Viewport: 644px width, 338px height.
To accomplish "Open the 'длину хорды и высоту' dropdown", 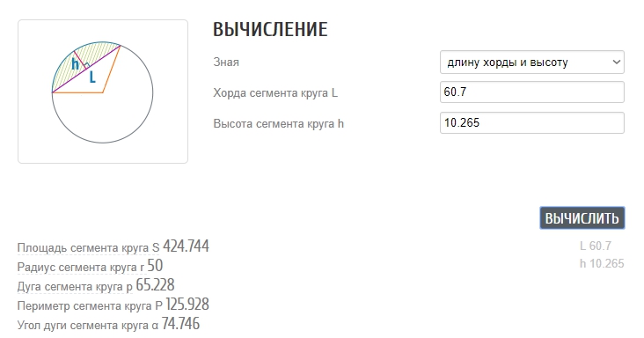I will 532,62.
